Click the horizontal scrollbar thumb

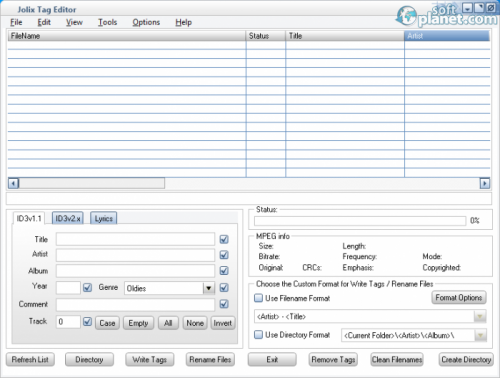pyautogui.click(x=92, y=183)
